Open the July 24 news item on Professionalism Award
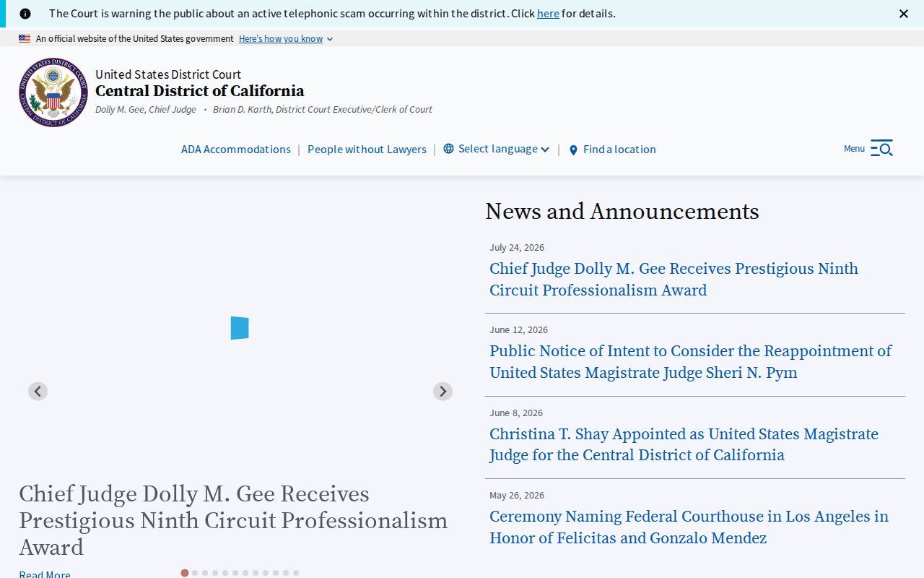The height and width of the screenshot is (578, 924). click(674, 279)
